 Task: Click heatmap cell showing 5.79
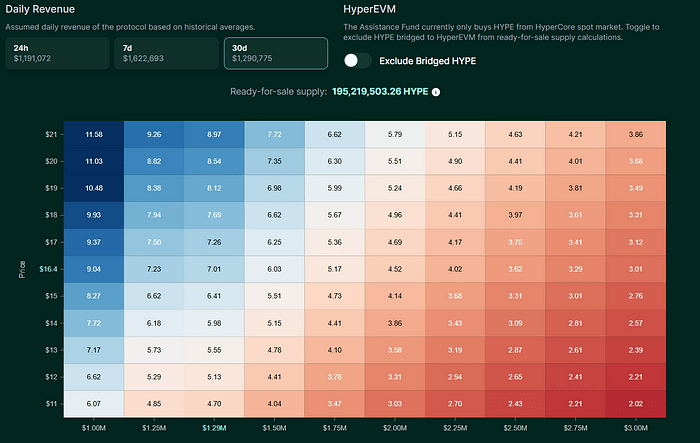pos(395,134)
